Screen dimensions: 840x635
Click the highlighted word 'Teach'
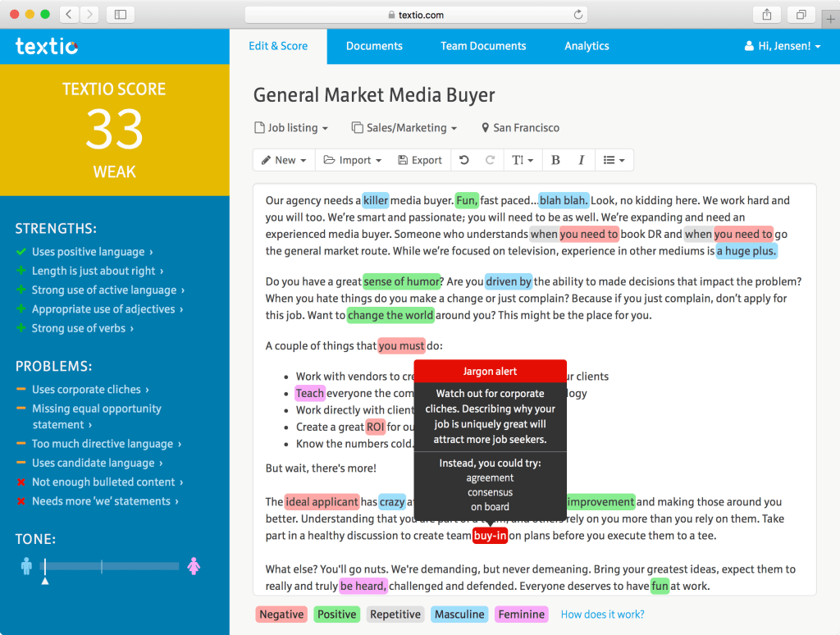point(310,393)
